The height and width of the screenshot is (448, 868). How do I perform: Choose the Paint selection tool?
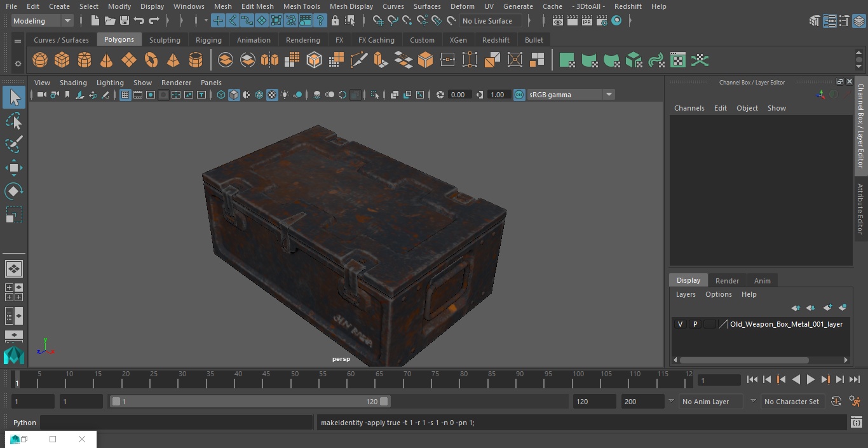[x=14, y=144]
